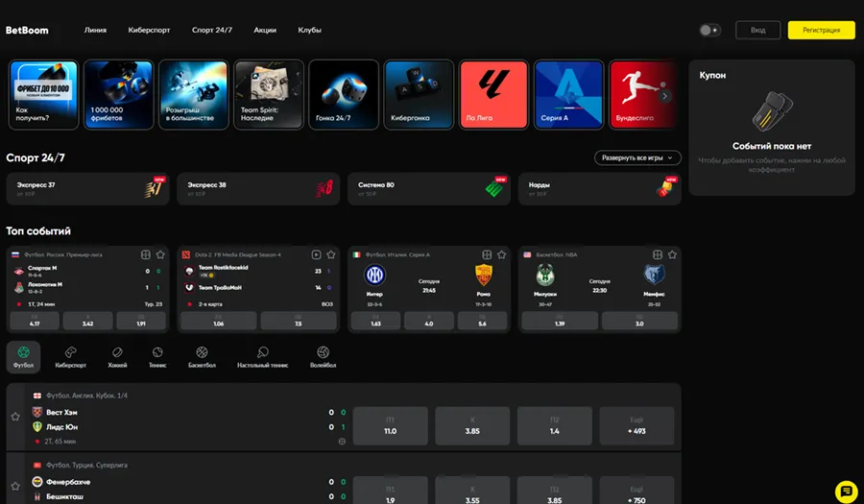864x504 pixels.
Task: Select odds 1.39 on Милуоки
Action: 560,321
